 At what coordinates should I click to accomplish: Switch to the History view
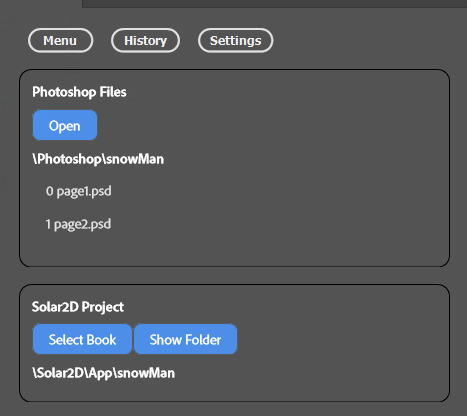coord(145,41)
